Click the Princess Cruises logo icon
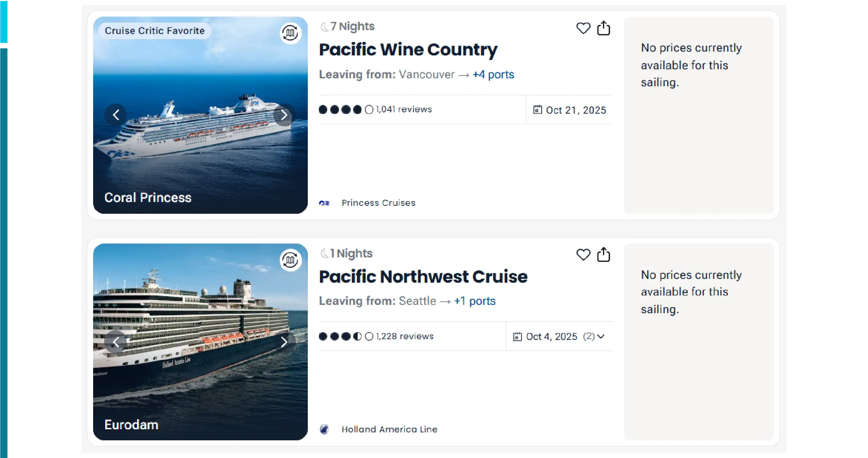Image resolution: width=868 pixels, height=458 pixels. coord(324,203)
